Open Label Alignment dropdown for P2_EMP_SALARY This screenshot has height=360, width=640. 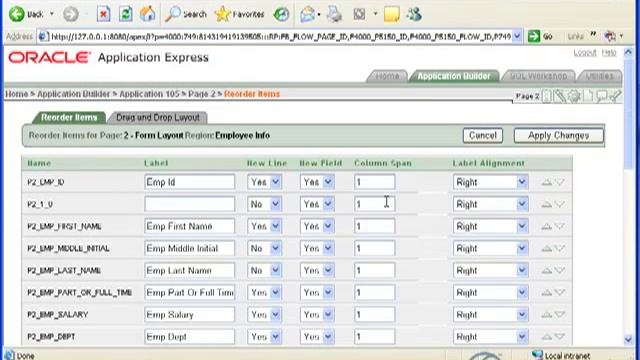pos(490,315)
